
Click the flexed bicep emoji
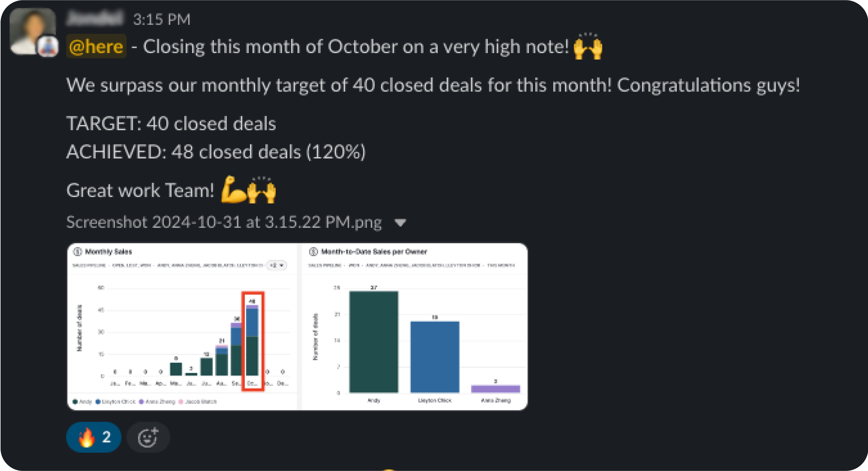pos(233,190)
